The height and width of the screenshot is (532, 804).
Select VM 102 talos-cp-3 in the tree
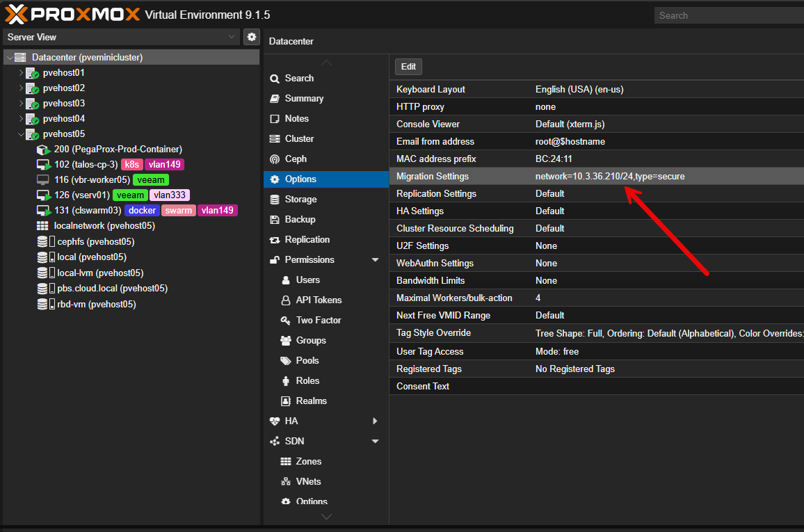[x=86, y=165]
